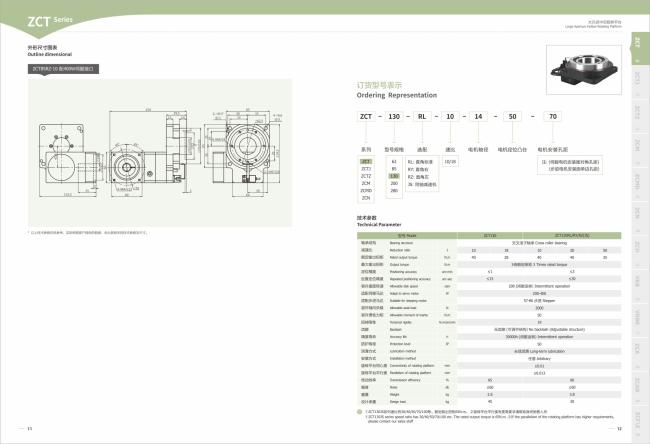The width and height of the screenshot is (650, 444).
Task: Click the 10/18 reduction ratio option box
Action: tap(450, 161)
